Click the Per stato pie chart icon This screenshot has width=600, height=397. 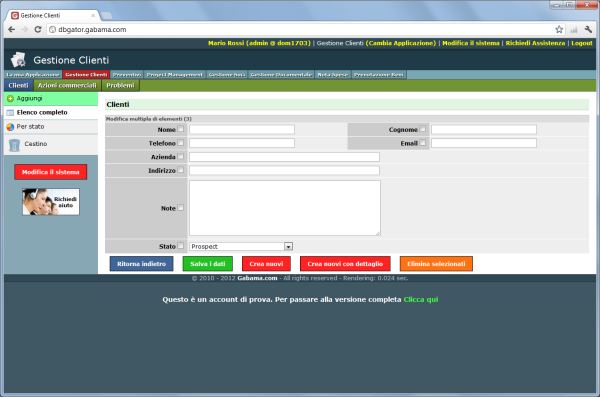point(10,127)
